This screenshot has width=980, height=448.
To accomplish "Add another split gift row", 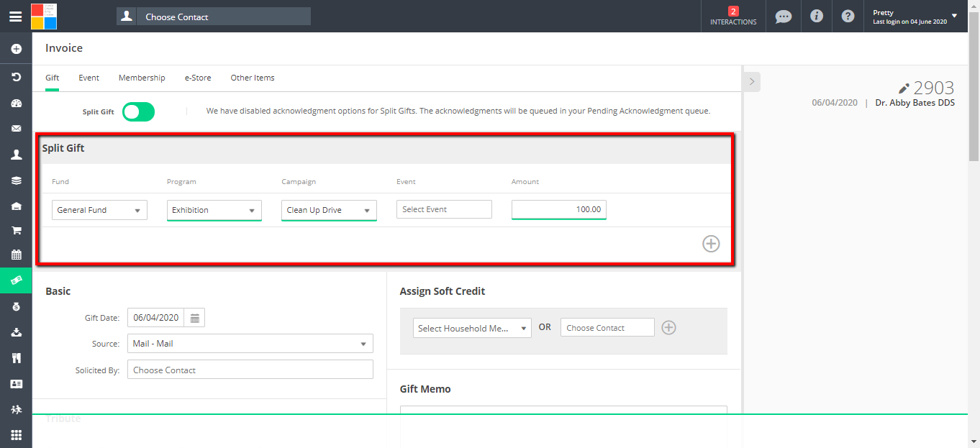I will click(711, 244).
